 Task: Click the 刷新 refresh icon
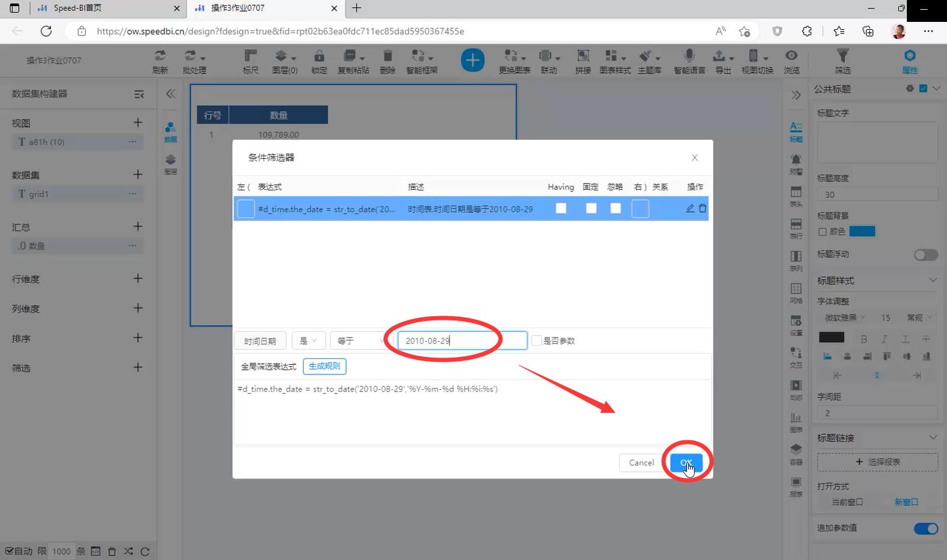[x=160, y=56]
